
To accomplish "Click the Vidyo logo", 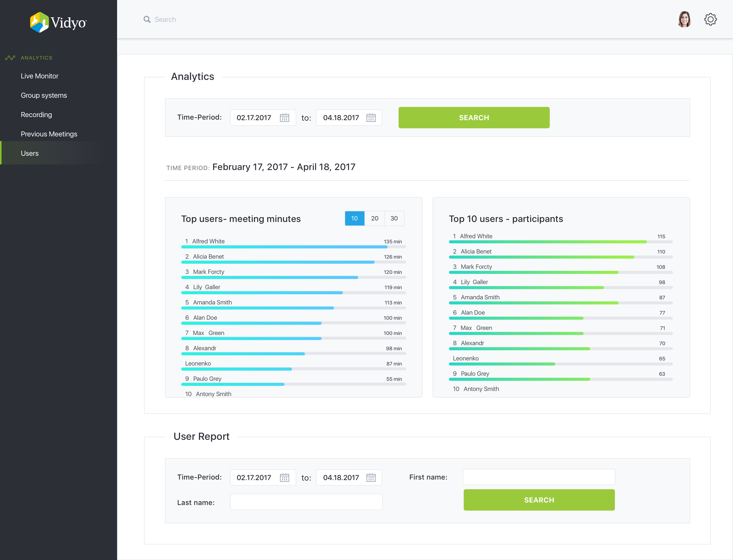I will point(58,22).
